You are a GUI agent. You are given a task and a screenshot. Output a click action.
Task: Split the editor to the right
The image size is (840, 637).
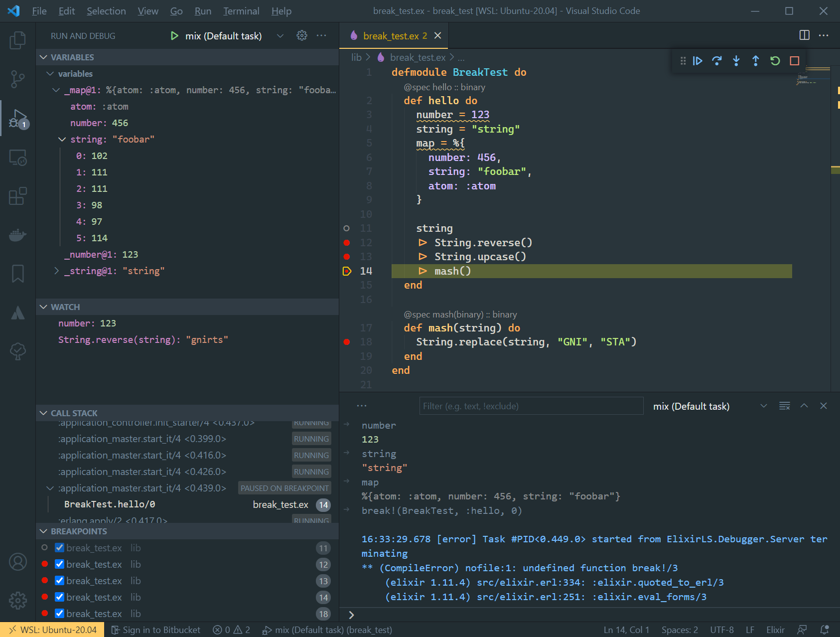point(804,35)
